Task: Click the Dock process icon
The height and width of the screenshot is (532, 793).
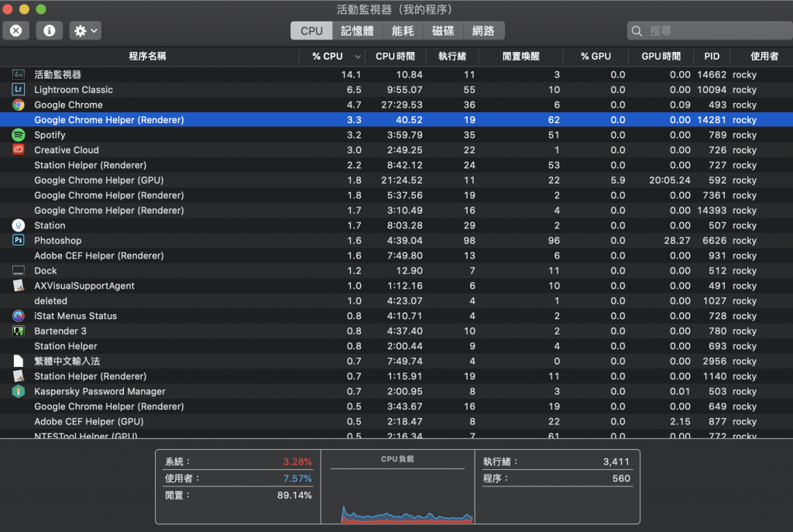Action: pos(19,270)
